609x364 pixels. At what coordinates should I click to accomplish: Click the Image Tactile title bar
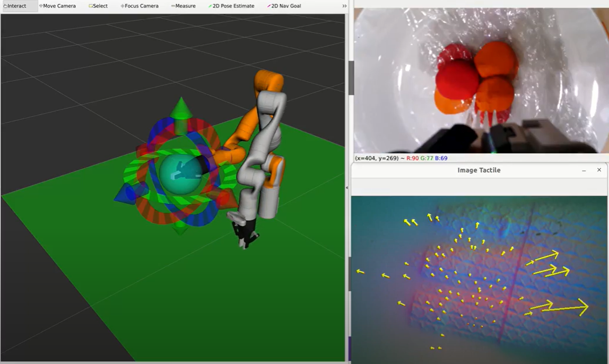click(x=478, y=170)
